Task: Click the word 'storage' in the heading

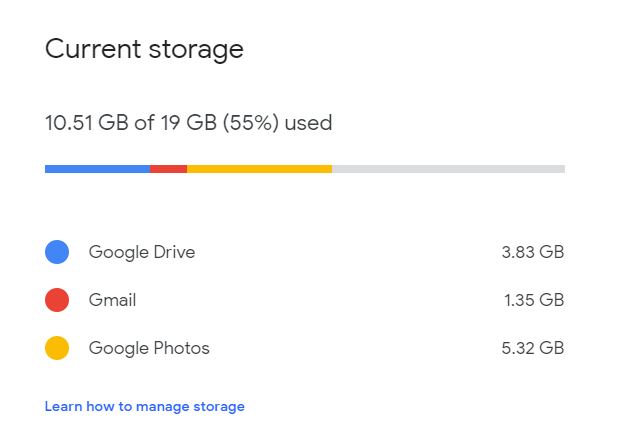Action: (x=196, y=51)
